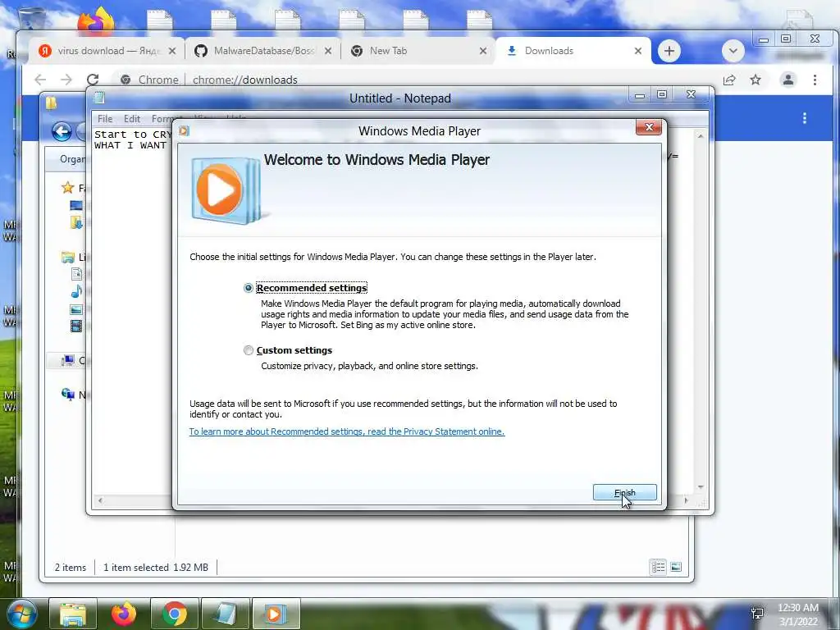Viewport: 840px width, 630px height.
Task: Select the Pictures library icon in Explorer
Action: click(x=76, y=309)
